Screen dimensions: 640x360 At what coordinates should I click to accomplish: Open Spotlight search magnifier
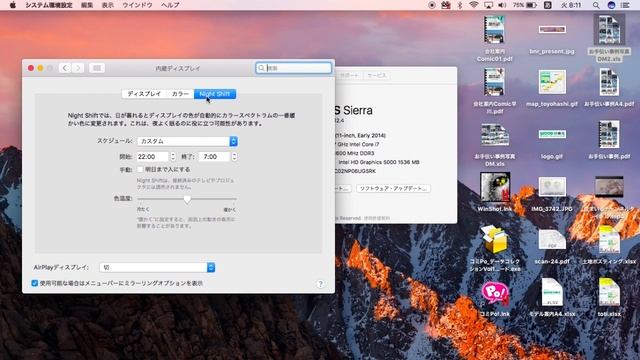pos(596,5)
